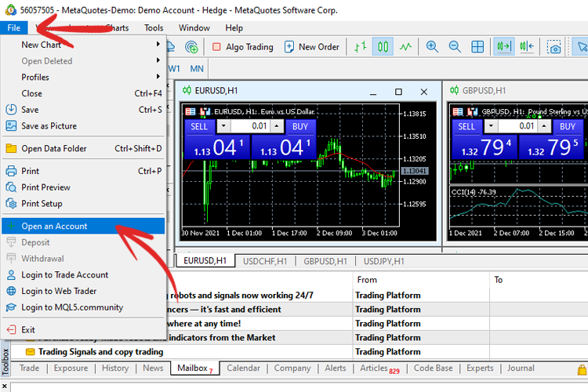Open Trading Signals and copy trading mail
This screenshot has height=392, width=588.
pos(100,352)
